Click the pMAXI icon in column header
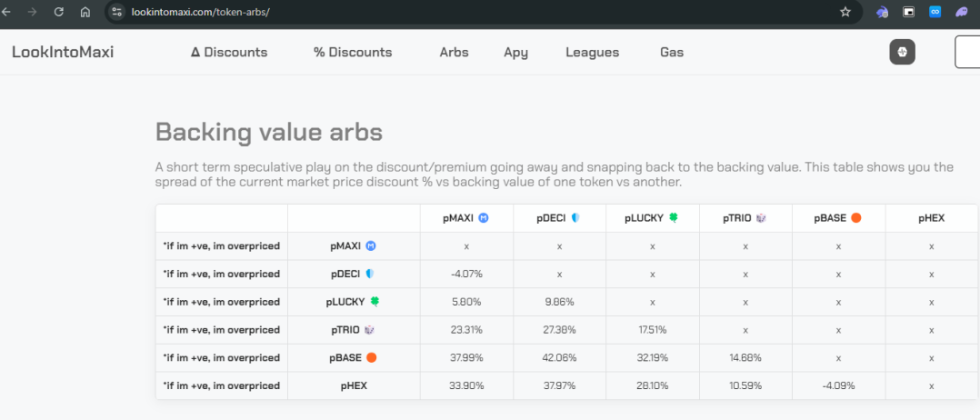980x420 pixels. (485, 218)
